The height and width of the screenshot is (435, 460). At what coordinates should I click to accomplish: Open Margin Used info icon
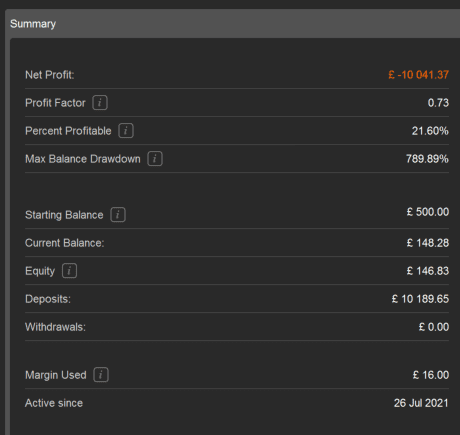click(101, 375)
